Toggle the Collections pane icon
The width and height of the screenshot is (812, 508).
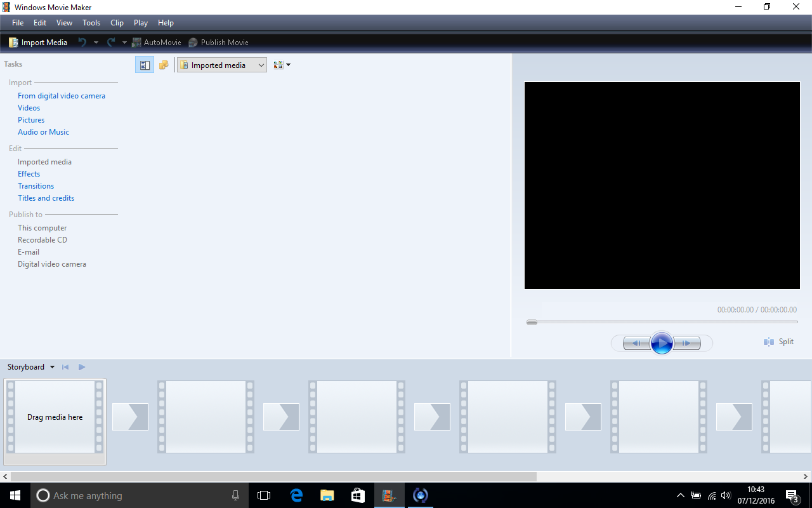164,65
